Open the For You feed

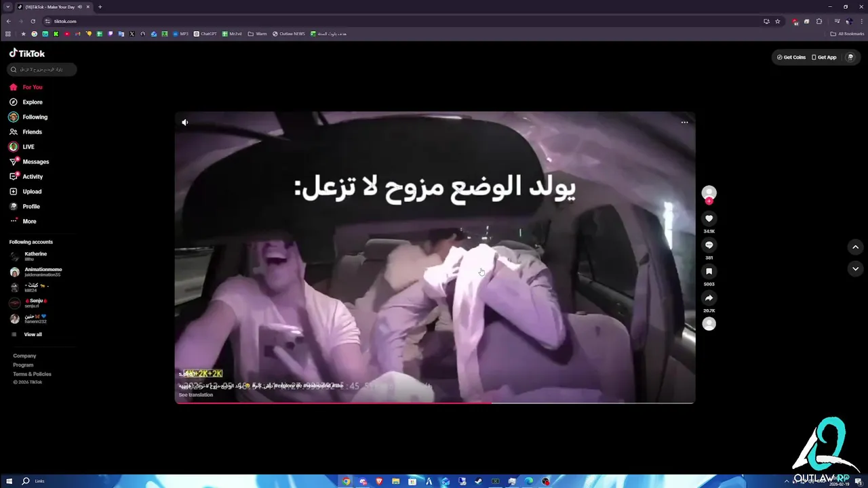tap(26, 87)
